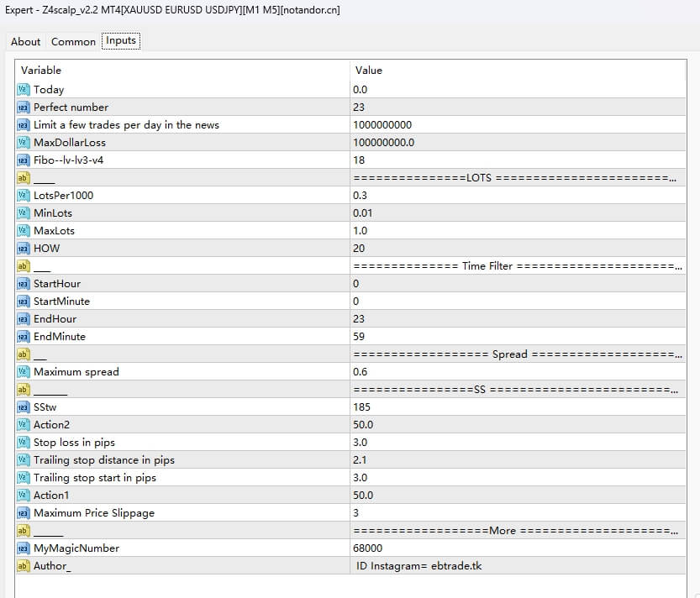Image resolution: width=700 pixels, height=598 pixels.
Task: Click the Variable column header
Action: (x=182, y=71)
